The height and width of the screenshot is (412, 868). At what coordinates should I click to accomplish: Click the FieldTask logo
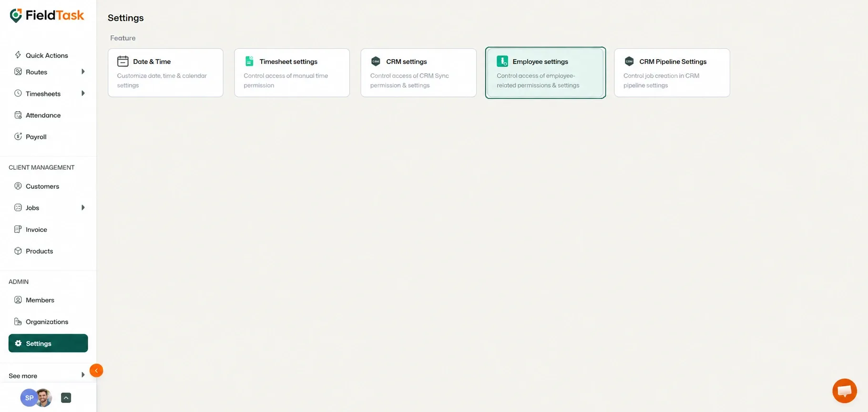47,15
